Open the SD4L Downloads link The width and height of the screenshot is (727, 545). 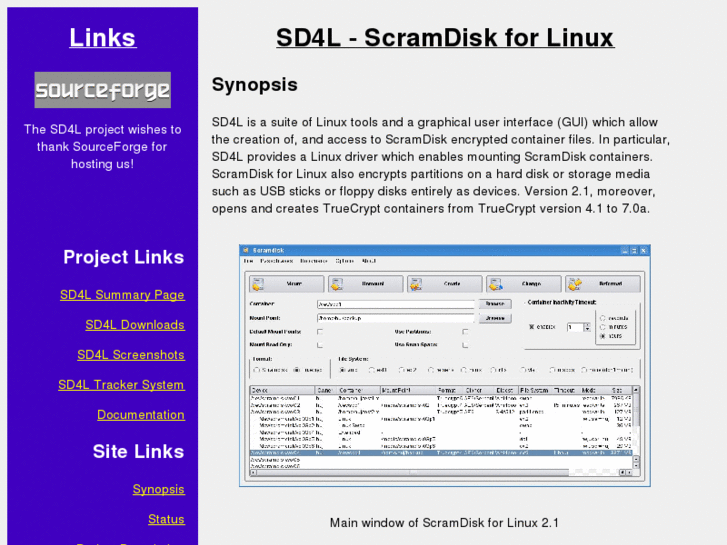click(135, 325)
